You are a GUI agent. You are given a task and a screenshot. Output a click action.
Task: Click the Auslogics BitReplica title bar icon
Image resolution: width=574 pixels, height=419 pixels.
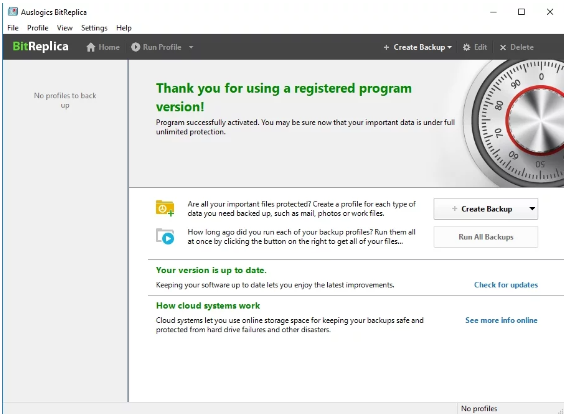click(x=13, y=12)
